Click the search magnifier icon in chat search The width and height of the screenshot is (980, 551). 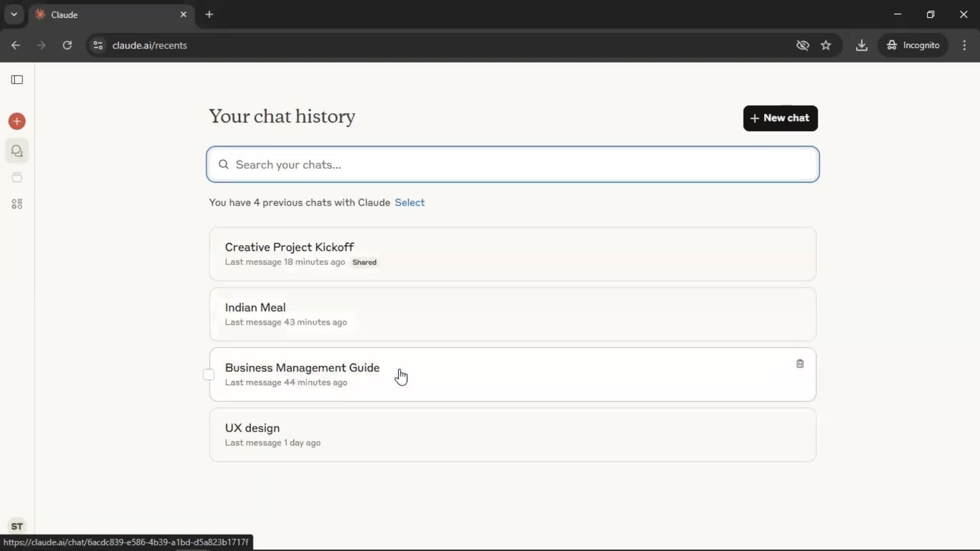click(224, 164)
